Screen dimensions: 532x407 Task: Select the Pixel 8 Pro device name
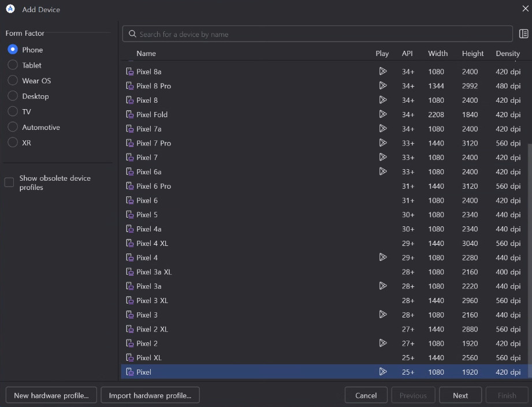[153, 86]
